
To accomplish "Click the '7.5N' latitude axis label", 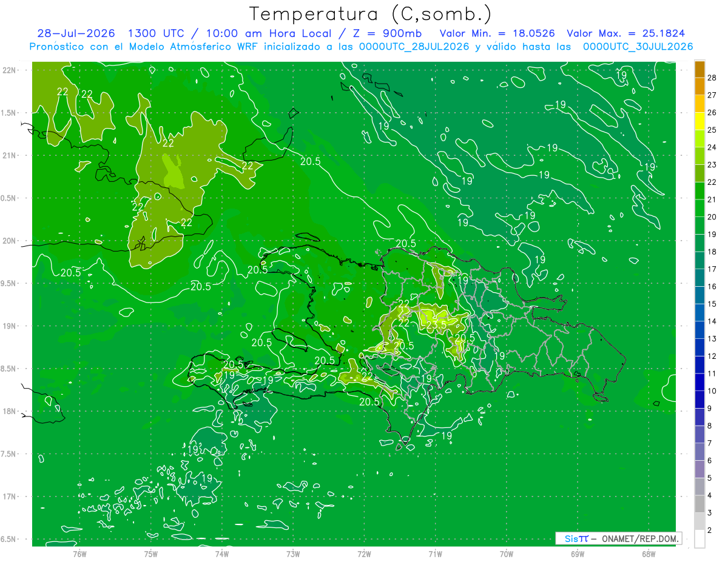I will coord(8,454).
